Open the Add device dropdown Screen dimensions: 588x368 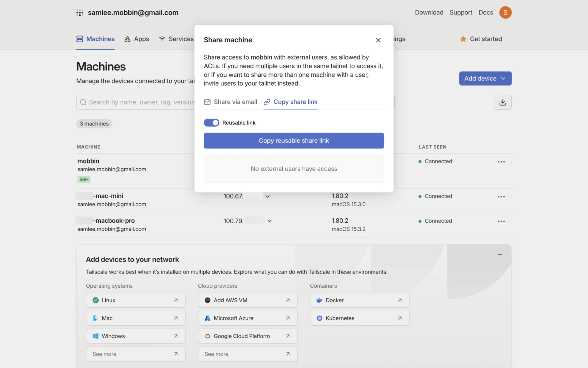tap(485, 79)
